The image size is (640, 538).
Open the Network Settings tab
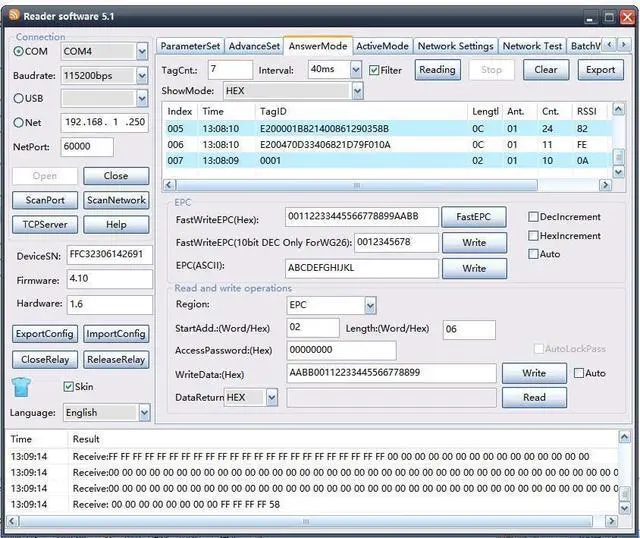(455, 46)
